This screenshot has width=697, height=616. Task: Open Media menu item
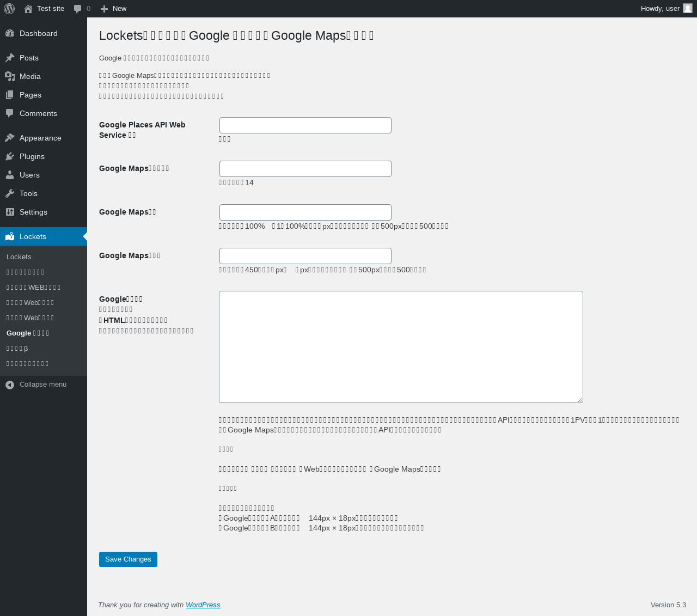[44, 76]
